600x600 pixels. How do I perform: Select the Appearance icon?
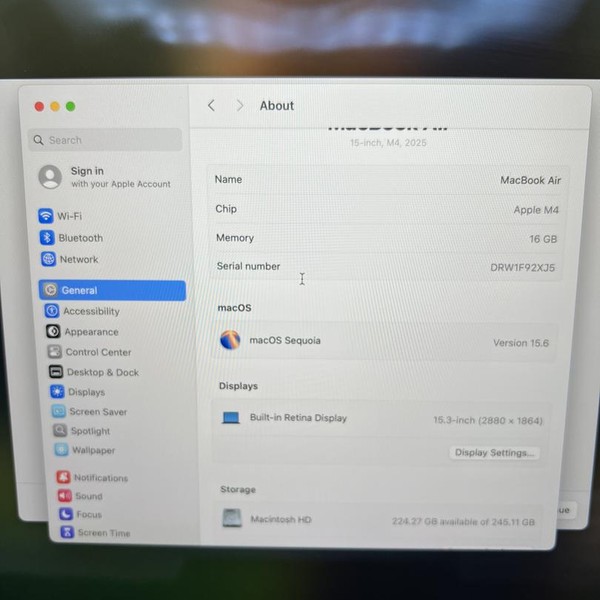(53, 331)
